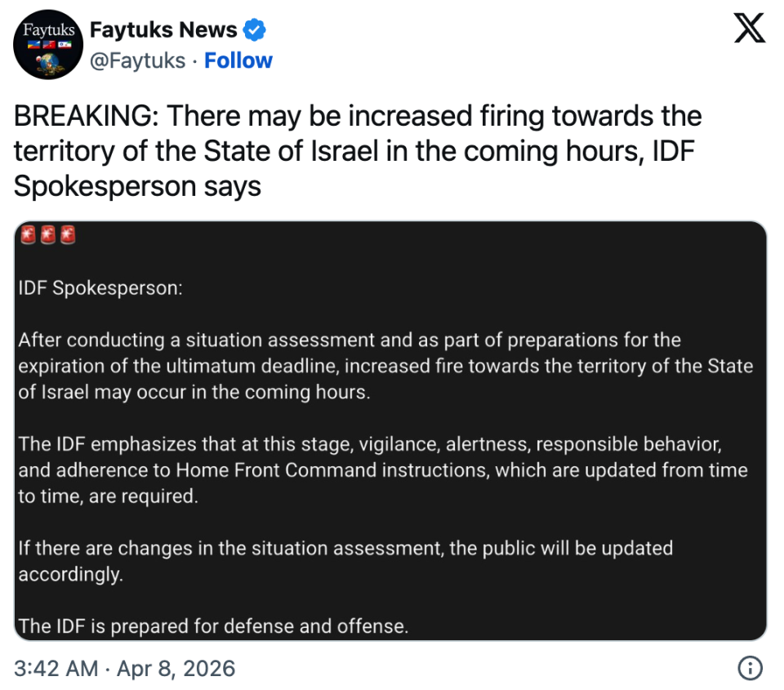Click "Spokesperson says" ending the tweet text
This screenshot has width=784, height=690.
point(137,186)
